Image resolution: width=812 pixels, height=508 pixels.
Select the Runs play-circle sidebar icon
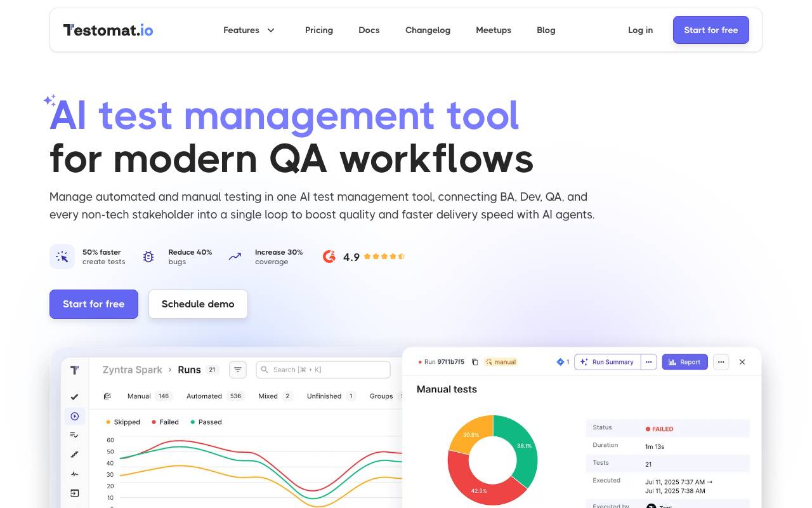coord(75,416)
